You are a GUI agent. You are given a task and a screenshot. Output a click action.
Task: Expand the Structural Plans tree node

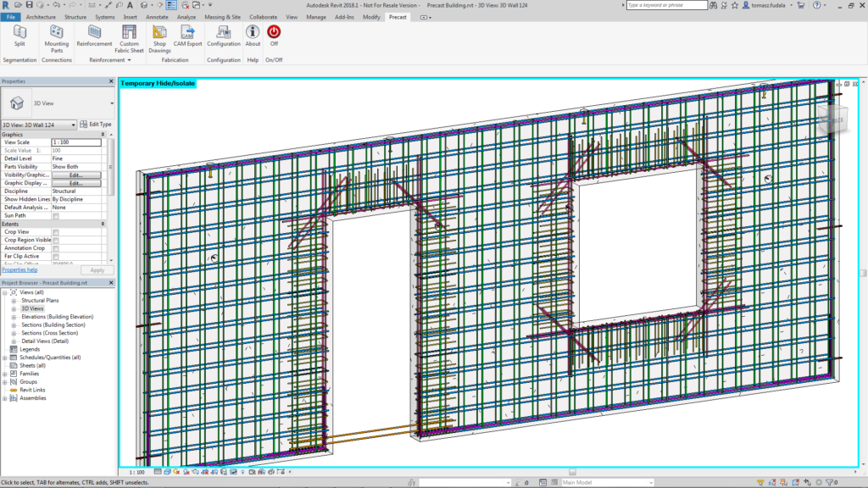(14, 301)
